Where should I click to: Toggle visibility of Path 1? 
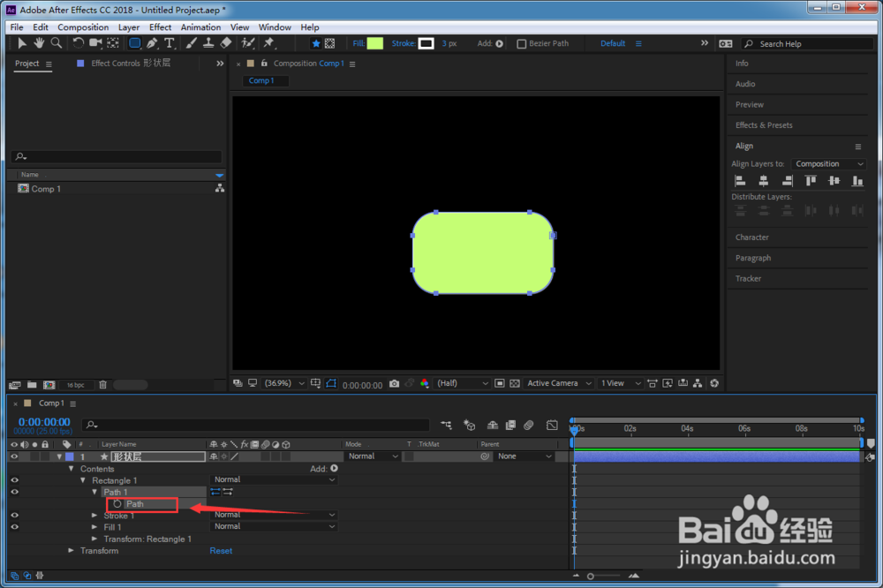tap(14, 492)
